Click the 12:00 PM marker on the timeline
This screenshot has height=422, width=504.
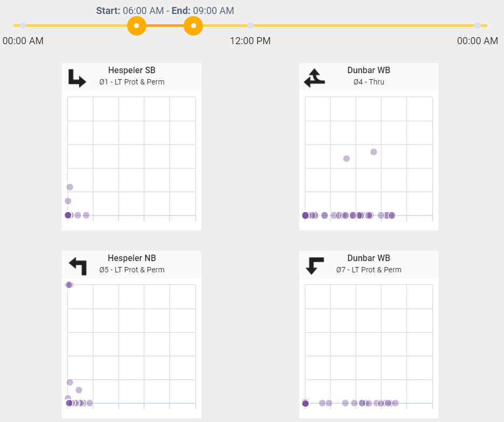pyautogui.click(x=250, y=25)
